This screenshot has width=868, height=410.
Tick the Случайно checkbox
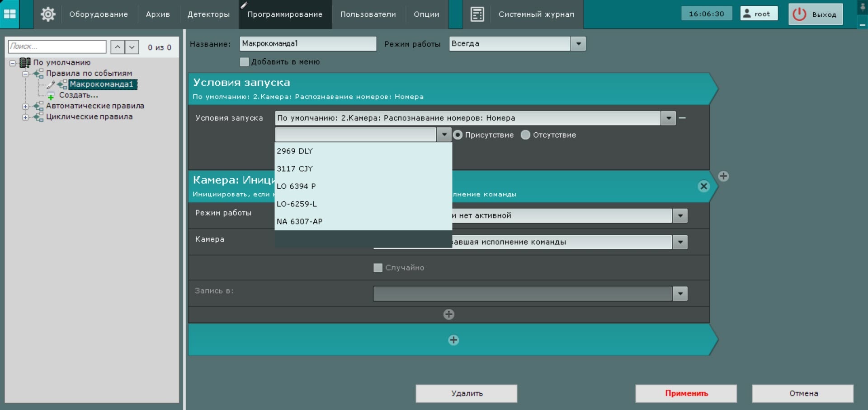point(378,268)
